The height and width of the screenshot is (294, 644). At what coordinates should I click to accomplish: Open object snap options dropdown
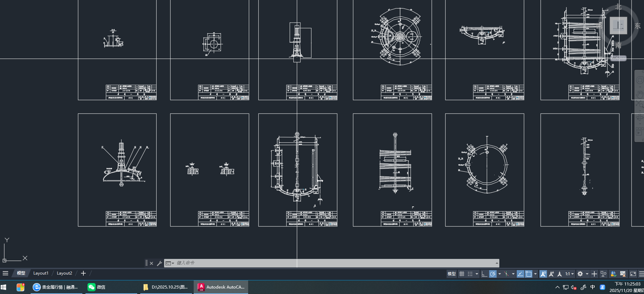click(x=535, y=274)
